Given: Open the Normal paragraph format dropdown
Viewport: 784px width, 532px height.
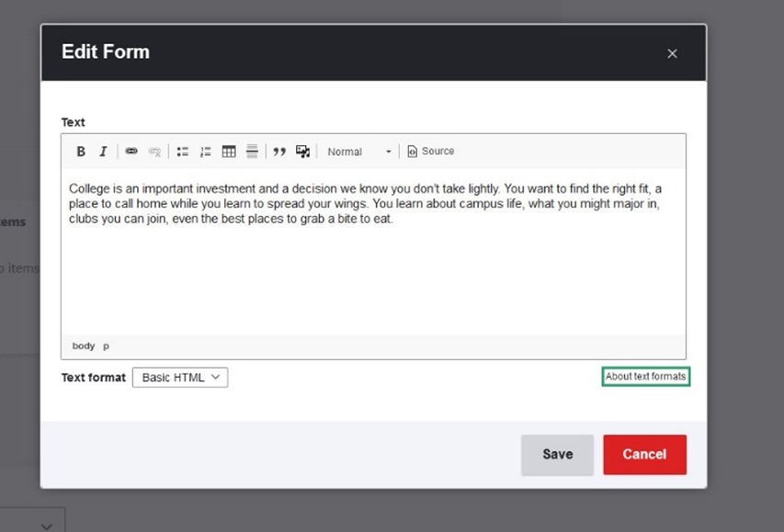Looking at the screenshot, I should point(347,152).
